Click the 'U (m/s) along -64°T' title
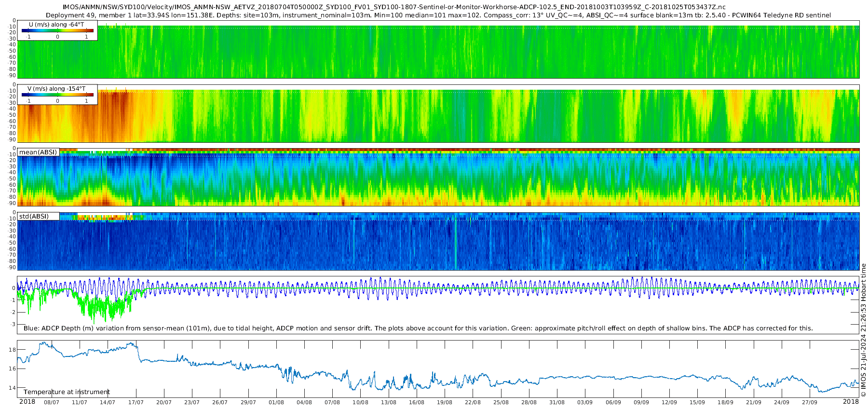Screen dimensions: 868x410 56,24
